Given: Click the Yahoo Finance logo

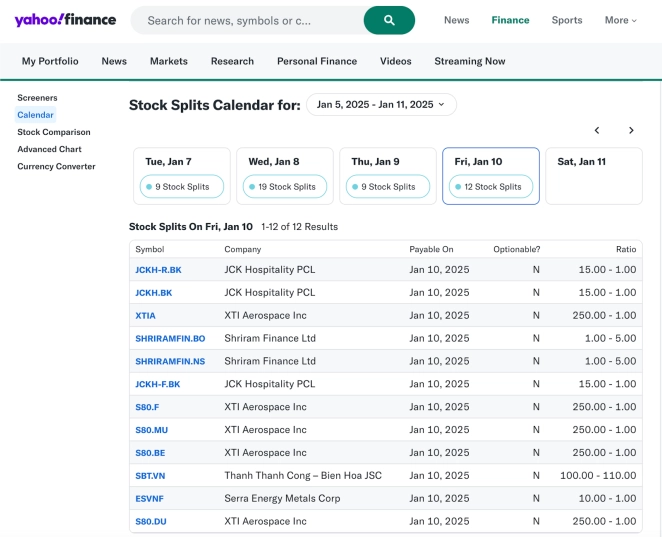Looking at the screenshot, I should pyautogui.click(x=65, y=20).
